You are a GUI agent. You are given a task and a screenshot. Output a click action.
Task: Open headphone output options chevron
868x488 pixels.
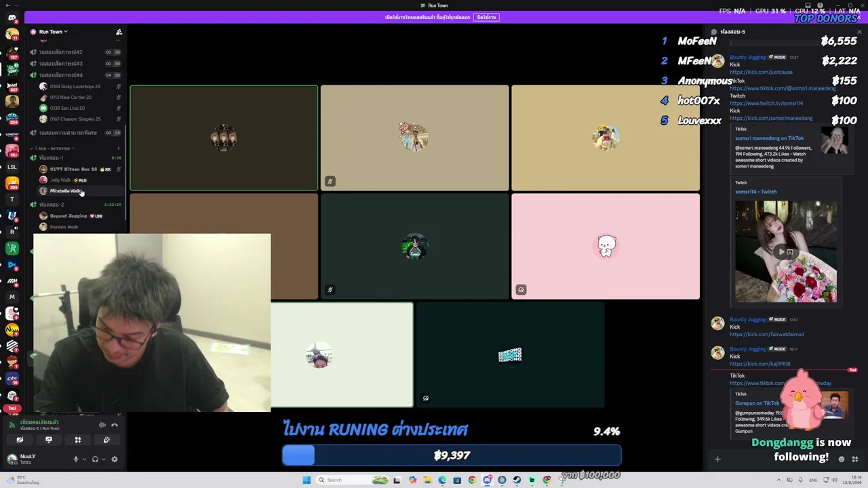click(x=103, y=460)
